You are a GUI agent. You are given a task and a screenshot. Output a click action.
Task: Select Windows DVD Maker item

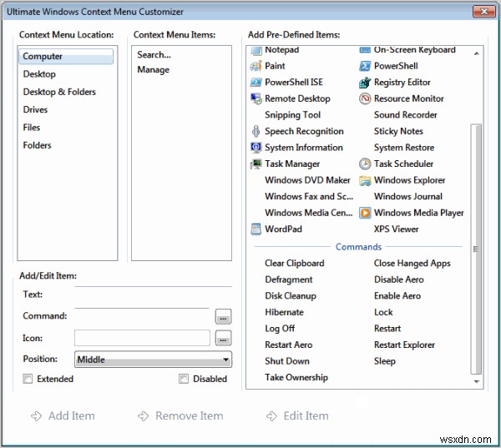pyautogui.click(x=307, y=180)
